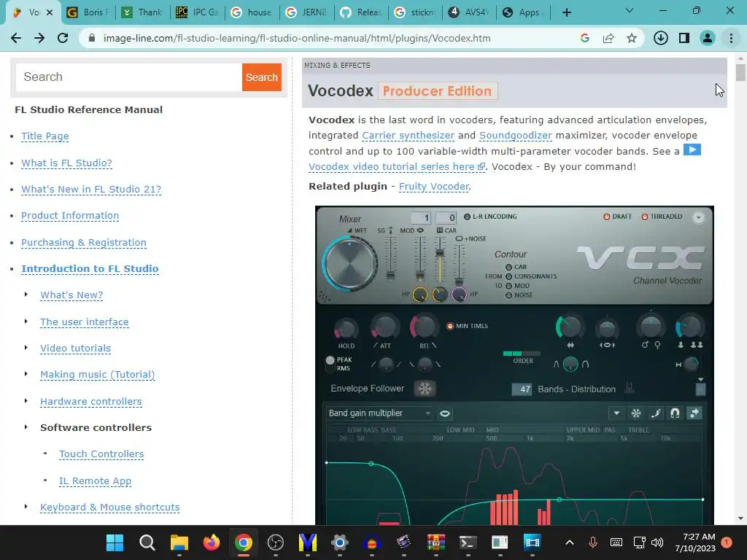This screenshot has width=747, height=560.
Task: Switch to the Thank browser tab
Action: tap(142, 12)
